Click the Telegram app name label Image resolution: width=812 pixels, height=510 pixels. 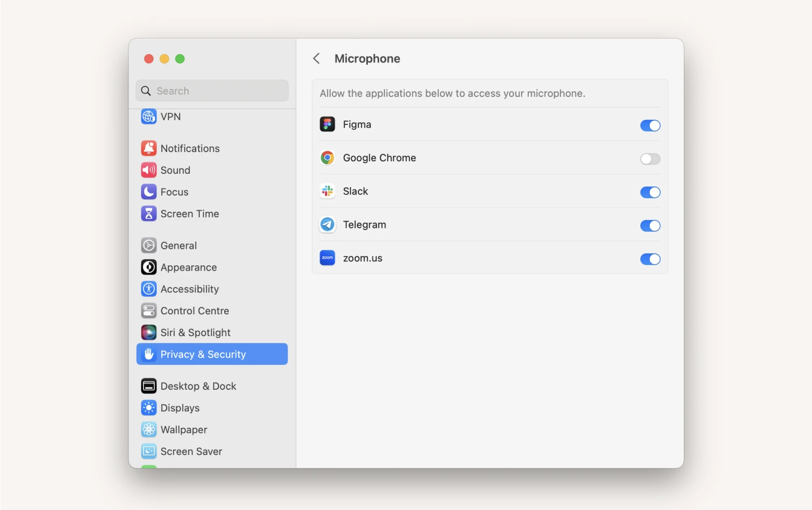point(365,225)
